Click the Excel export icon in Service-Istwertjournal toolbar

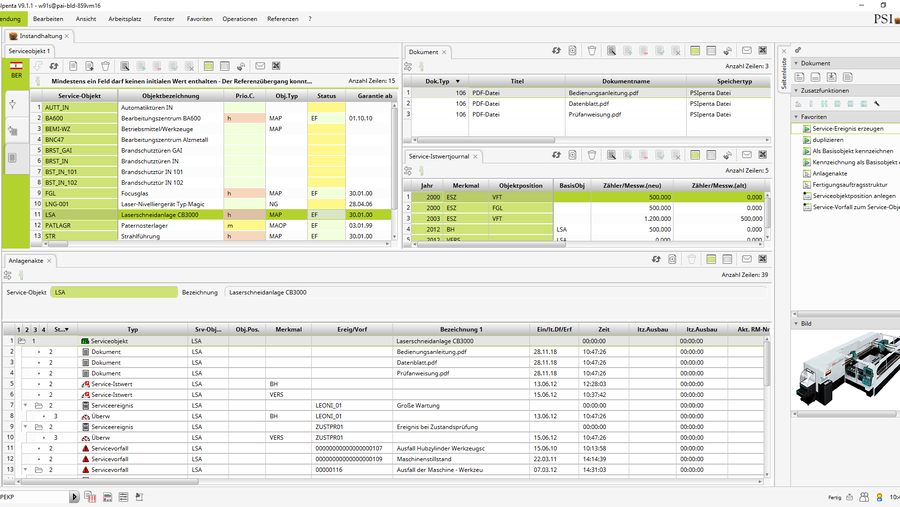click(x=763, y=154)
